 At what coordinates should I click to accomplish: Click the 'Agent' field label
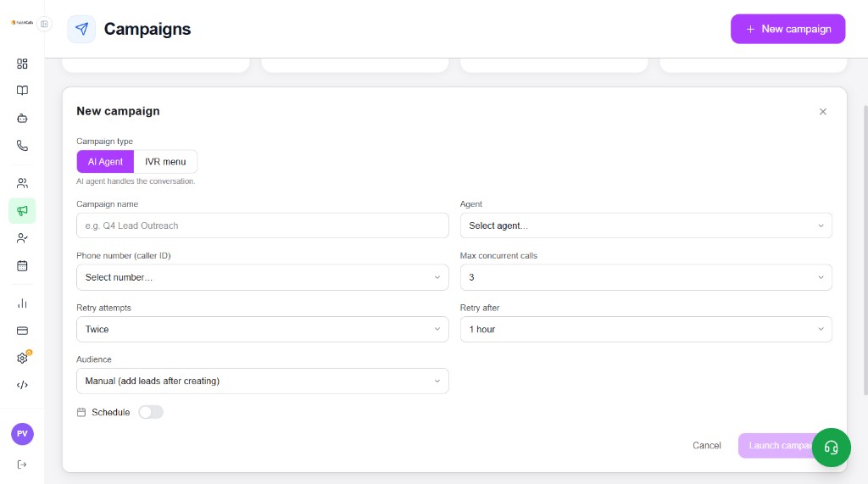click(471, 204)
